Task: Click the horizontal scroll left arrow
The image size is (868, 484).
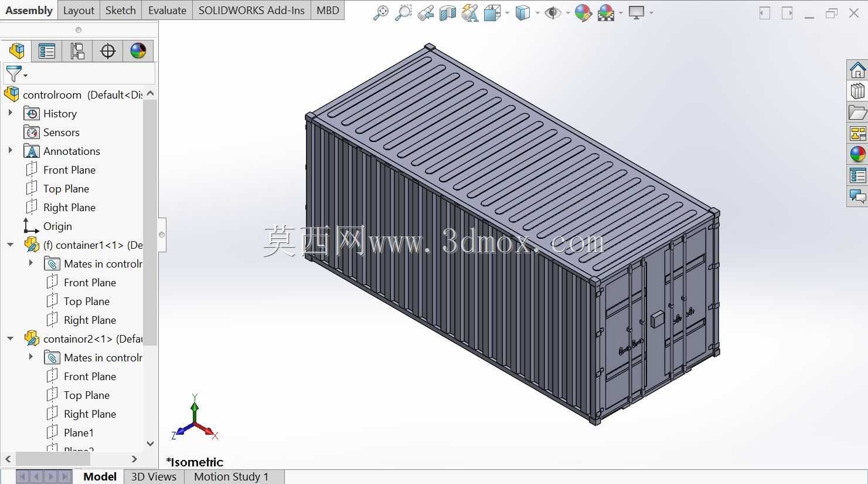Action: click(x=8, y=459)
